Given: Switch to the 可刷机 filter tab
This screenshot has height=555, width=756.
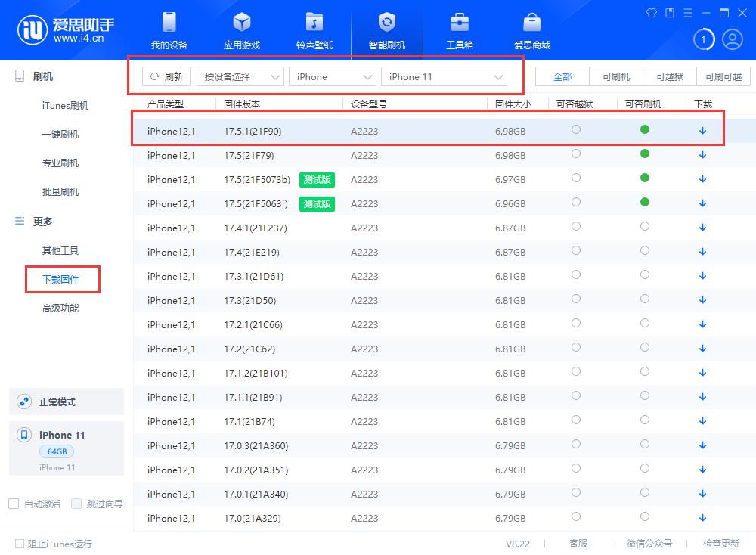Looking at the screenshot, I should point(615,76).
